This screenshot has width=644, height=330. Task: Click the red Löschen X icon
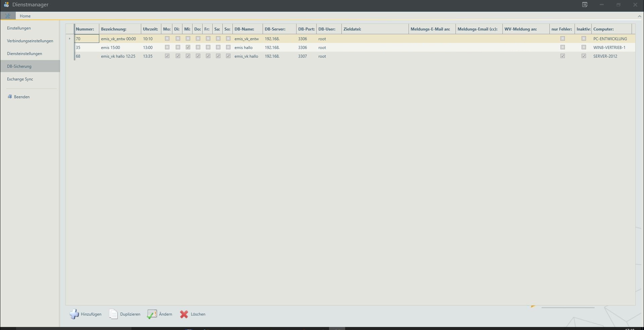[x=184, y=314]
